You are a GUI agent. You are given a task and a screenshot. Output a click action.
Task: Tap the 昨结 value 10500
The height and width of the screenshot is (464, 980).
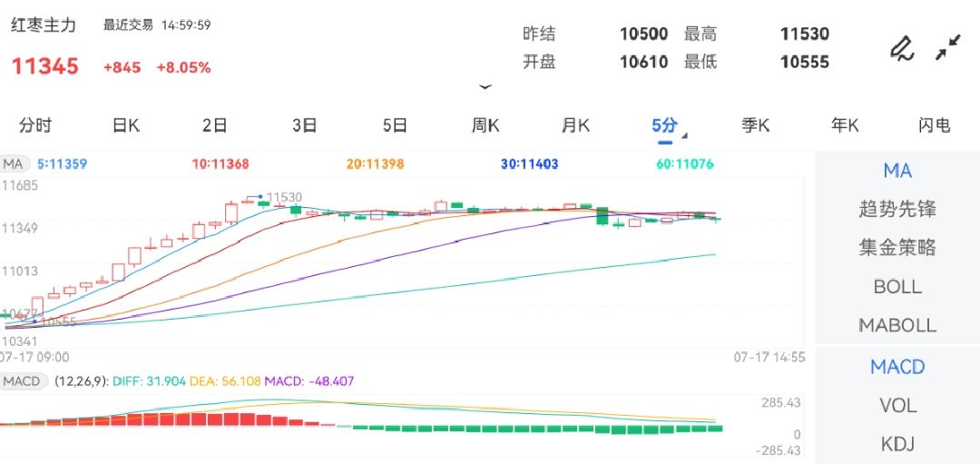643,34
